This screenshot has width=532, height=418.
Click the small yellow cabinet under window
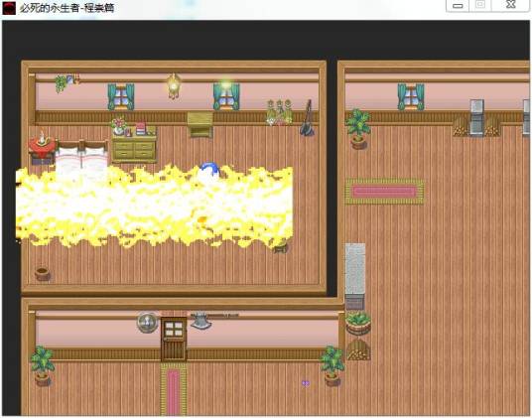click(200, 124)
